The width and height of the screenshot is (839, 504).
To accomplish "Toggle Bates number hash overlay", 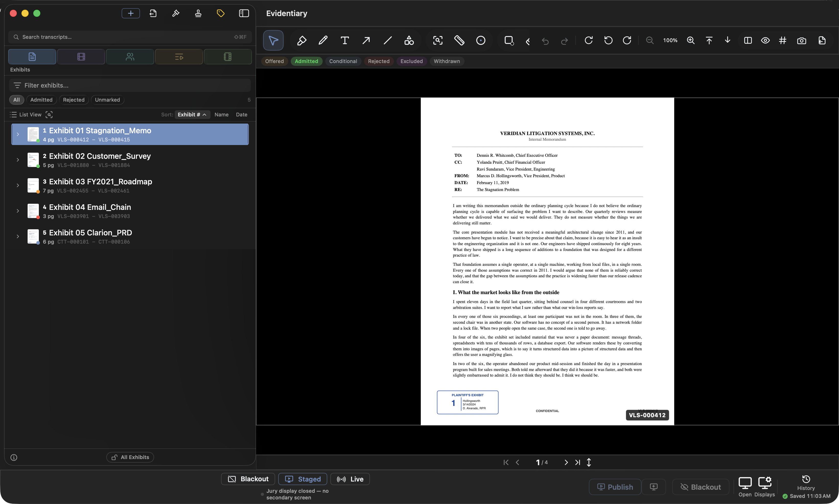I will pyautogui.click(x=783, y=40).
